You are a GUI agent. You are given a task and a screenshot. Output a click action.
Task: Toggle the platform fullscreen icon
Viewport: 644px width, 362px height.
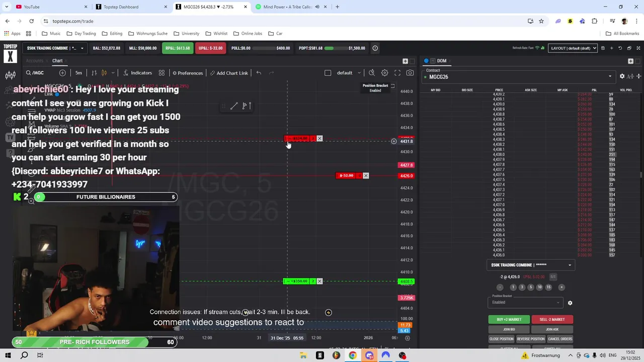[x=638, y=48]
